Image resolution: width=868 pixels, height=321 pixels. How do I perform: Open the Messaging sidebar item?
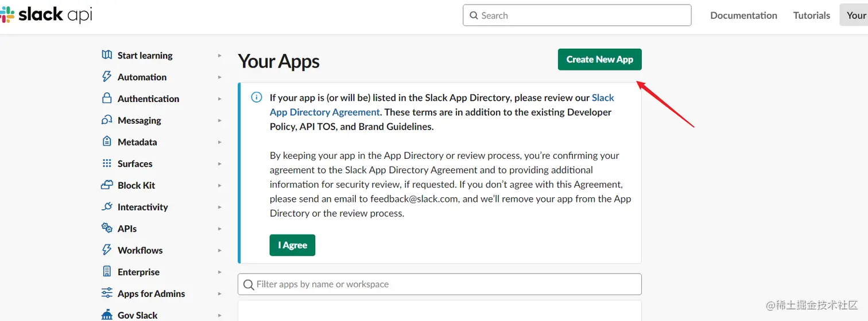tap(139, 120)
